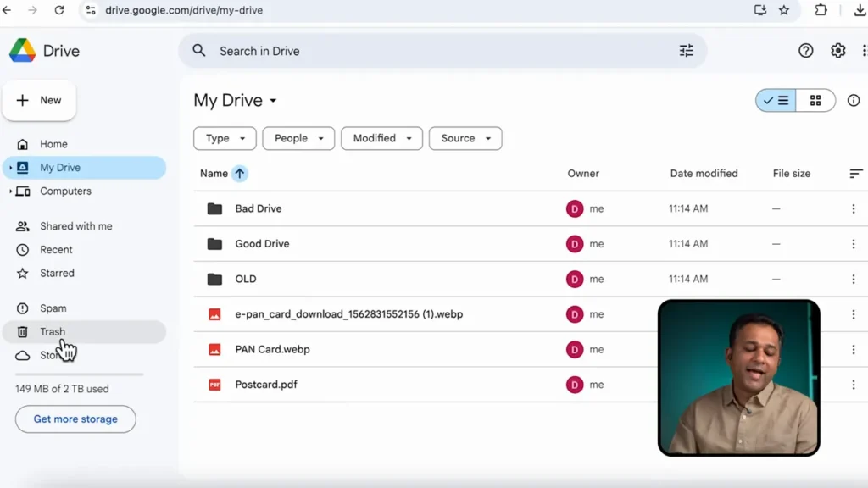Click three-dot menu for Bad Drive folder
The width and height of the screenshot is (868, 488).
pos(853,208)
